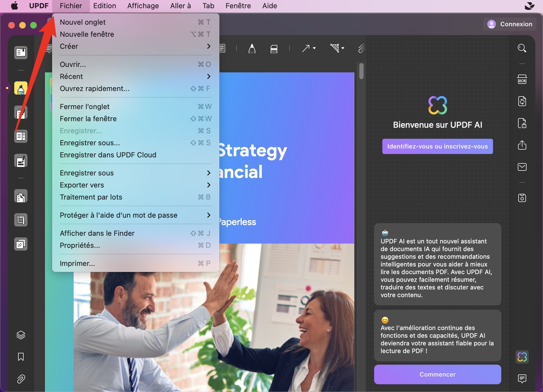Open the Affichage menu
This screenshot has height=392, width=543.
click(143, 6)
